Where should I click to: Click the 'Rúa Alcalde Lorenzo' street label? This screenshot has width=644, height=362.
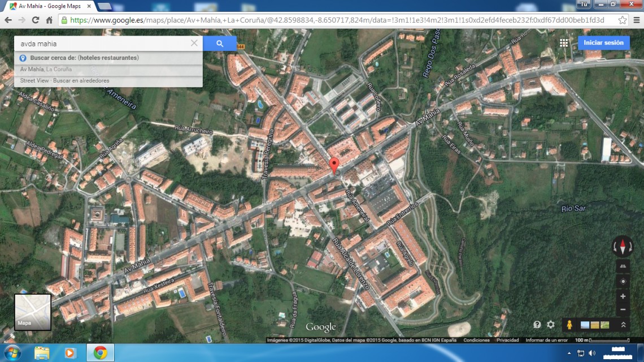(351, 264)
